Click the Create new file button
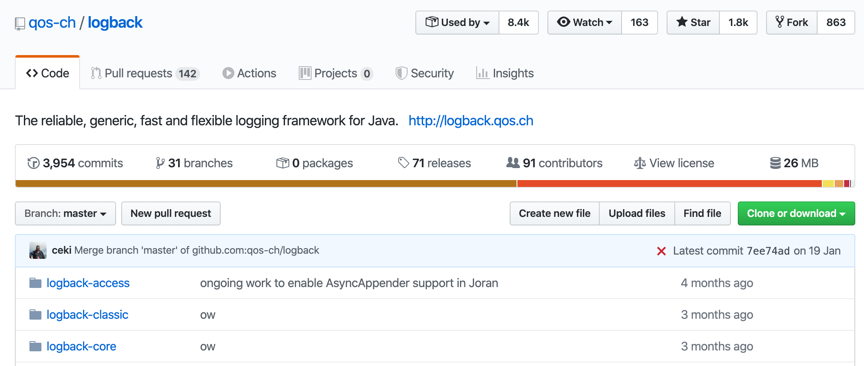This screenshot has height=366, width=864. pyautogui.click(x=554, y=213)
